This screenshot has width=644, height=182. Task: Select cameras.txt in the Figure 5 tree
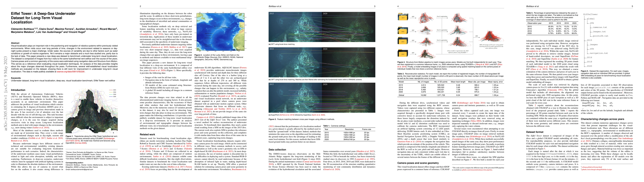[x=600, y=27]
